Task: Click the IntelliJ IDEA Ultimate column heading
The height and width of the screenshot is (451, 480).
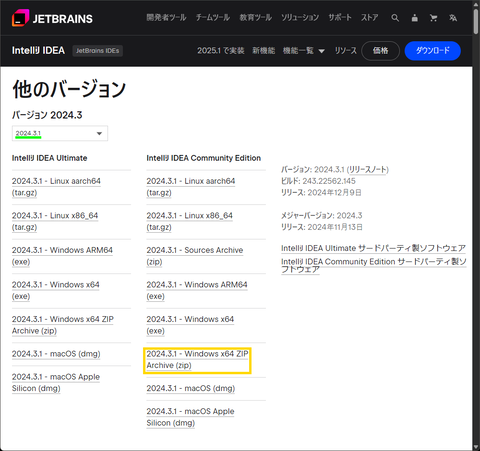Action: [50, 158]
